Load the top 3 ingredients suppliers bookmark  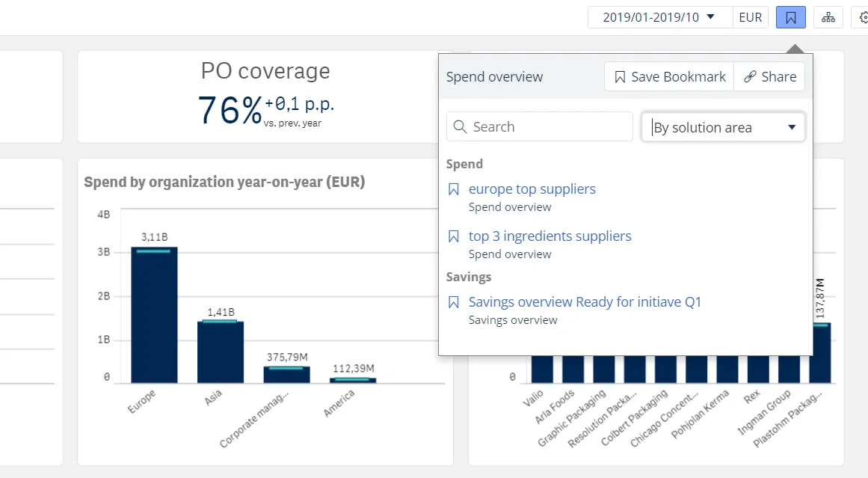(x=550, y=236)
